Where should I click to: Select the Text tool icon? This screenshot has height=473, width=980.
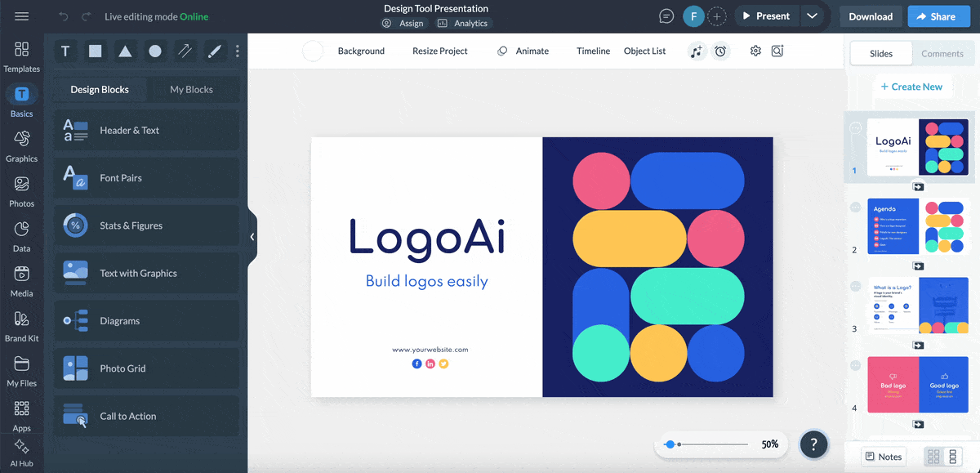(65, 51)
